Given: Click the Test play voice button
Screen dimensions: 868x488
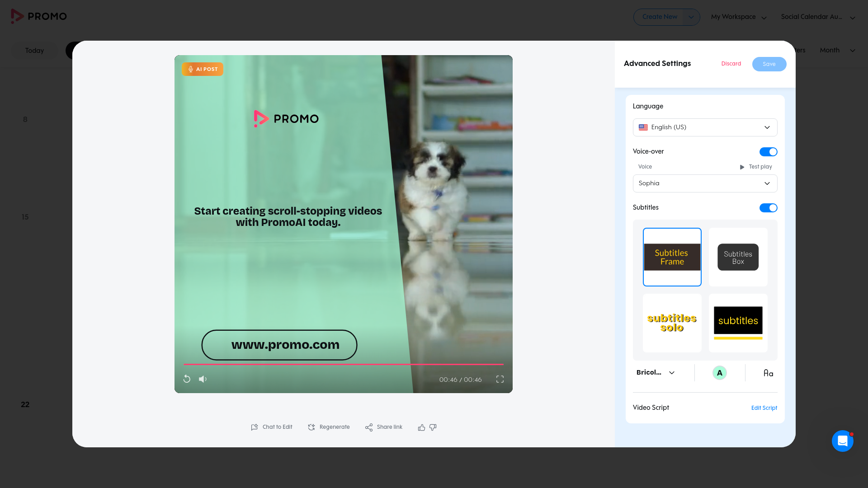Looking at the screenshot, I should (x=756, y=167).
